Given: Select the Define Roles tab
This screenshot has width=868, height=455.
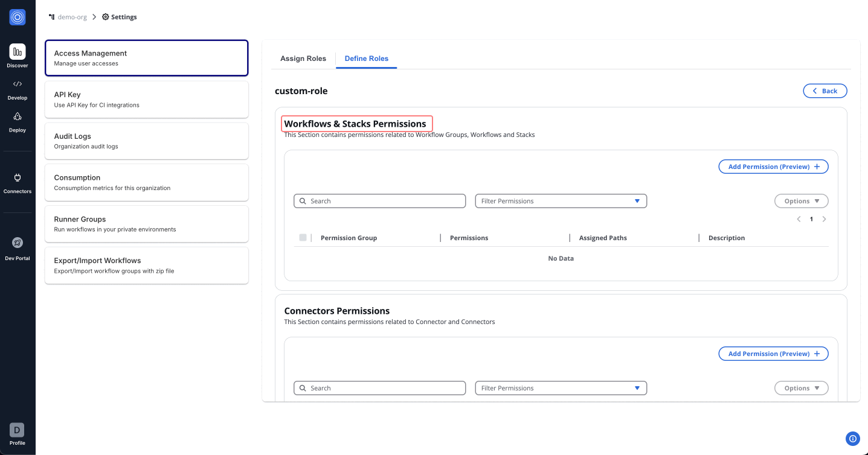Looking at the screenshot, I should pos(366,59).
